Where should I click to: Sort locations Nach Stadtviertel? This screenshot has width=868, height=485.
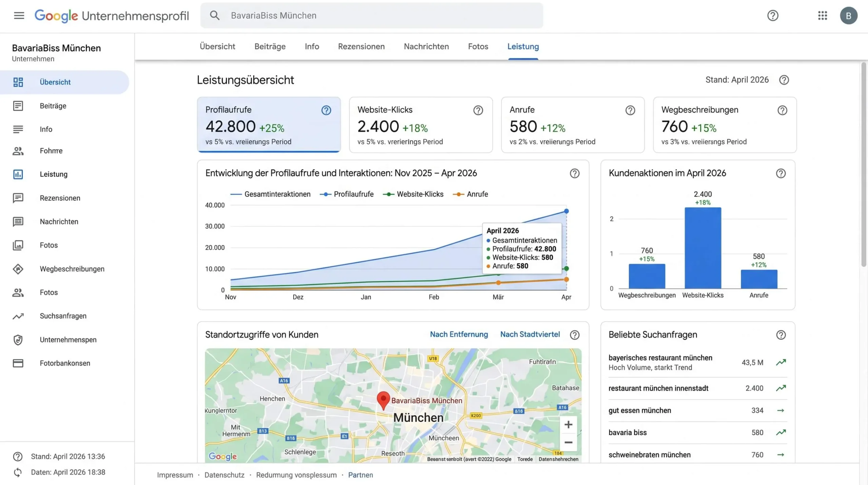[x=530, y=334]
